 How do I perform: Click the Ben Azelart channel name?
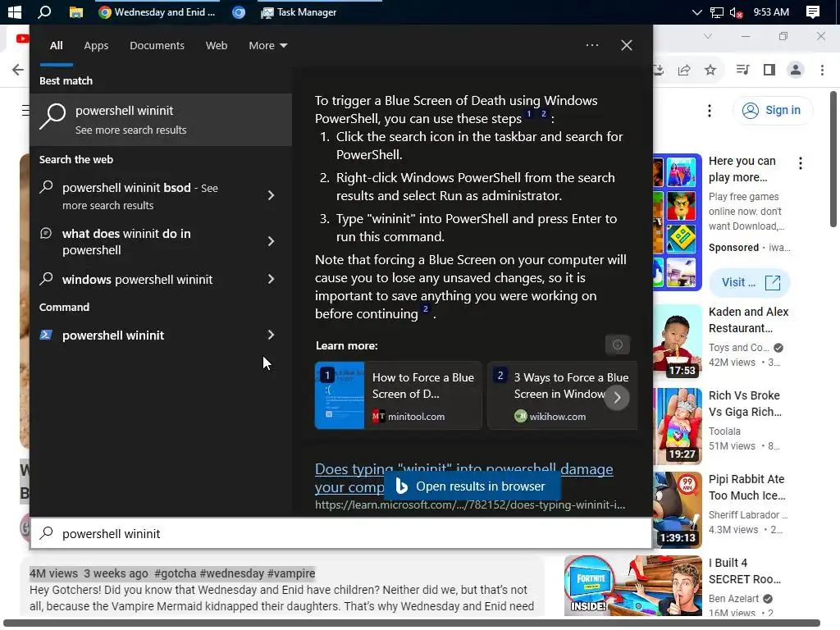coord(733,598)
